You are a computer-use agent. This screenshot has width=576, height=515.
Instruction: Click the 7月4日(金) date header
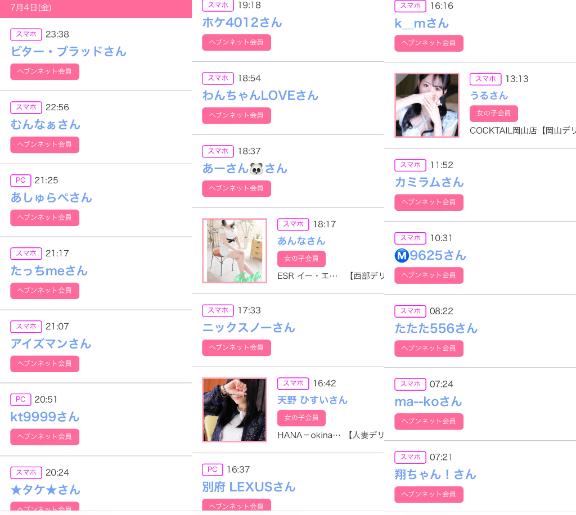(x=96, y=8)
